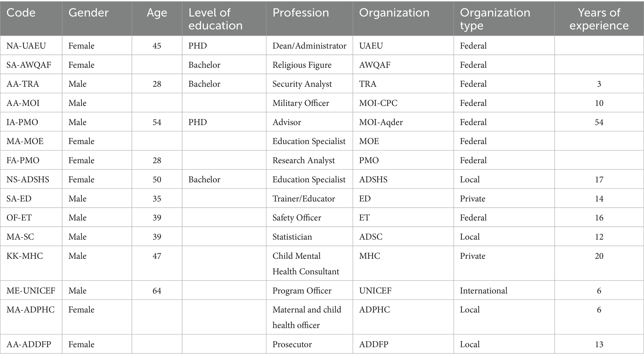Select the Military Officer cell
This screenshot has height=359, width=644.
pos(301,103)
